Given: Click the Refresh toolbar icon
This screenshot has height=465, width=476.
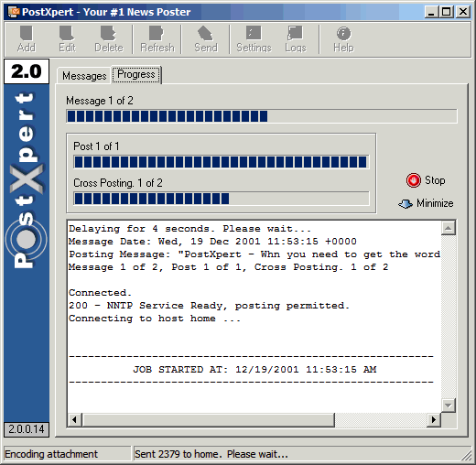Looking at the screenshot, I should click(x=157, y=39).
